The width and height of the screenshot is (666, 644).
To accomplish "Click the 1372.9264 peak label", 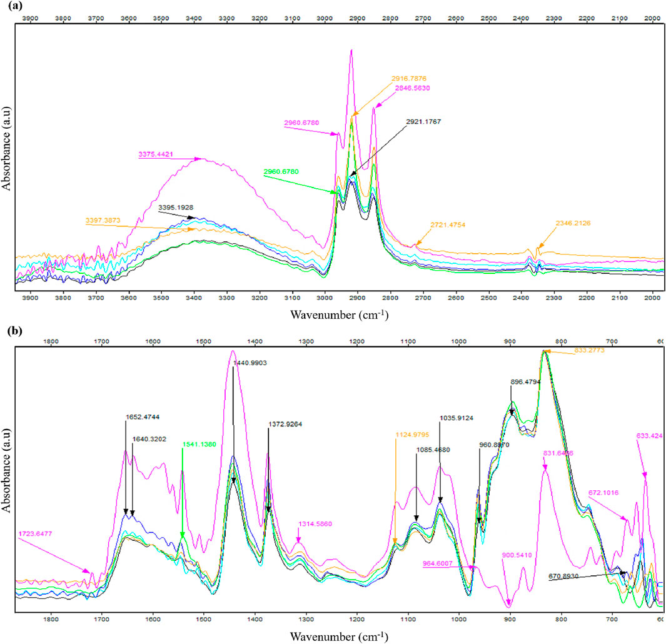I will [x=285, y=424].
